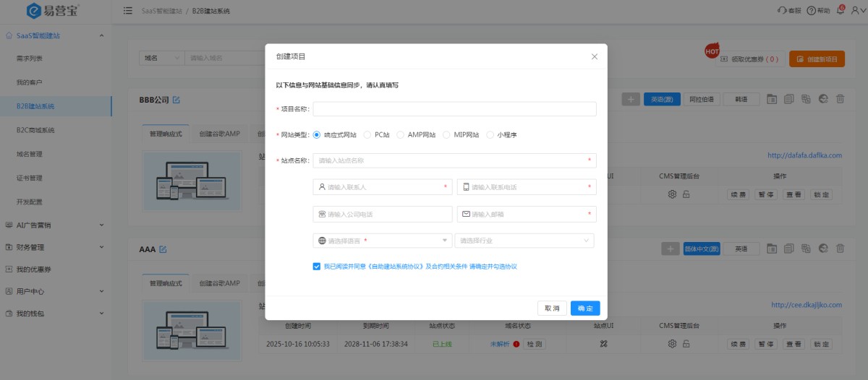
Task: Open the 请选择行业 industry dropdown
Action: [x=524, y=241]
